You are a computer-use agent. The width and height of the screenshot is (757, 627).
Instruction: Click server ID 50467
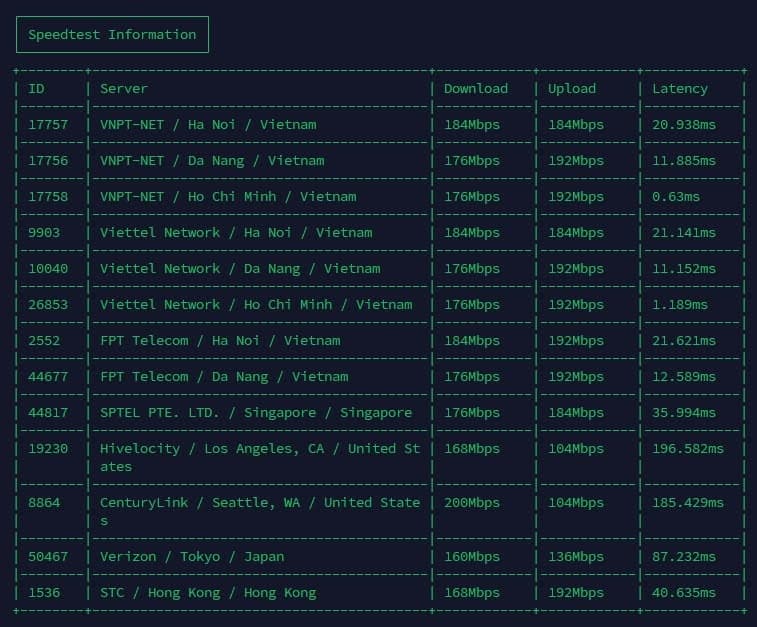click(48, 557)
